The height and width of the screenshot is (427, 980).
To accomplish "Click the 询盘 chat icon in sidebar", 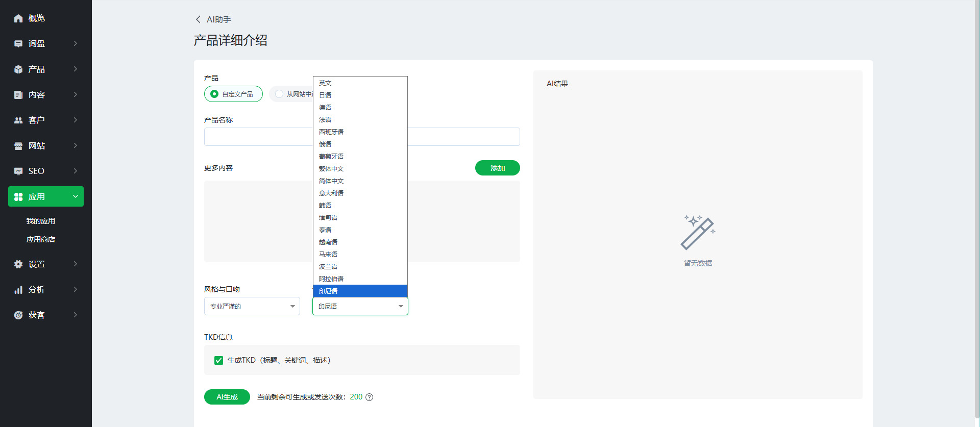I will click(18, 44).
